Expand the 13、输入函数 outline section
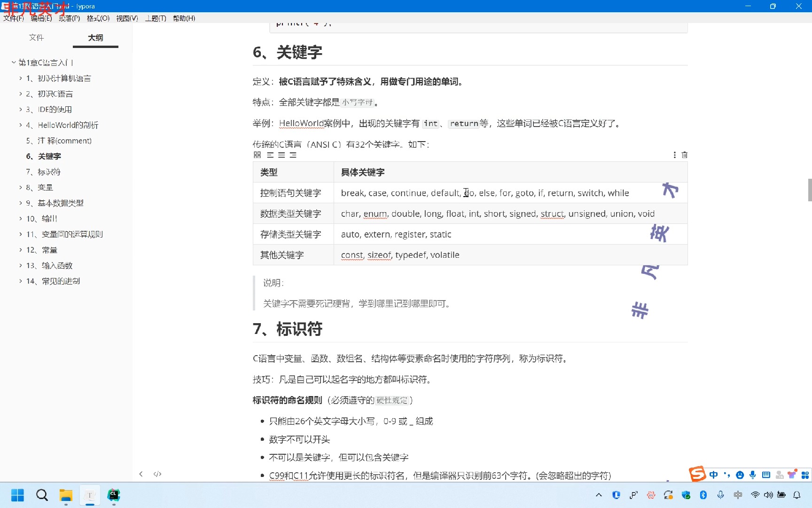The height and width of the screenshot is (508, 812). (x=20, y=265)
